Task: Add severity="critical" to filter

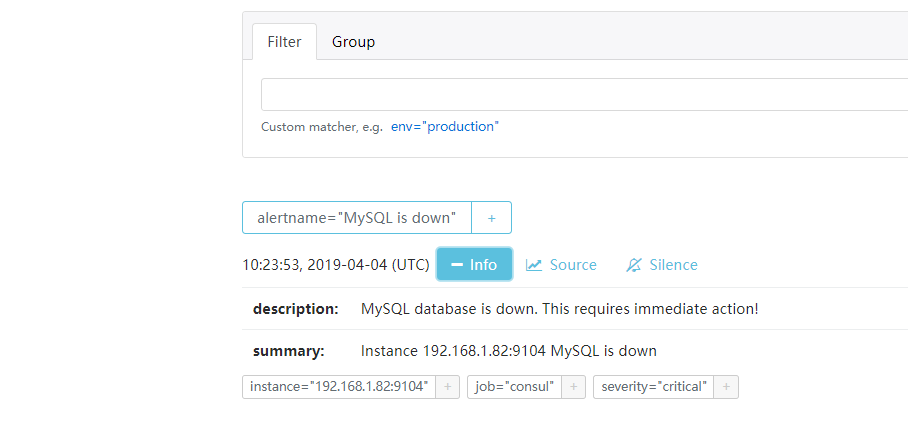Action: coord(726,387)
